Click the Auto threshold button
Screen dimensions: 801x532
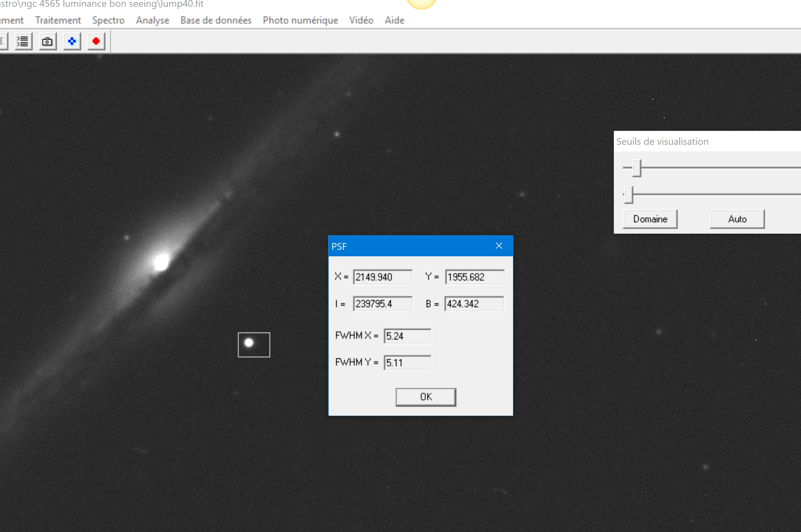737,219
